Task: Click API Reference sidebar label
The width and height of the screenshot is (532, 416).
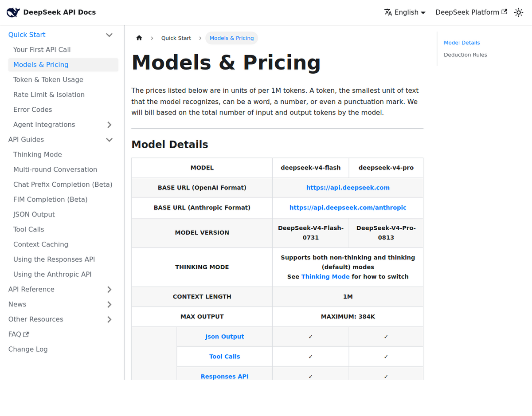Action: (x=31, y=290)
